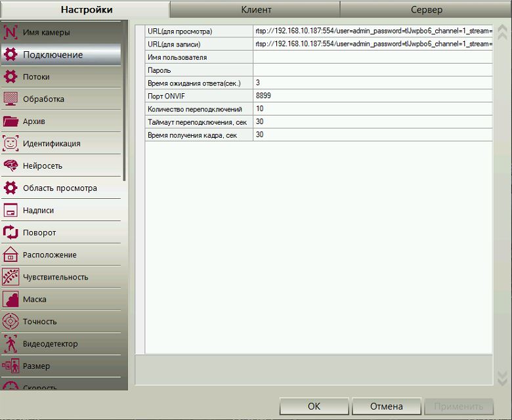Click the face icon for Идентификация

point(11,143)
